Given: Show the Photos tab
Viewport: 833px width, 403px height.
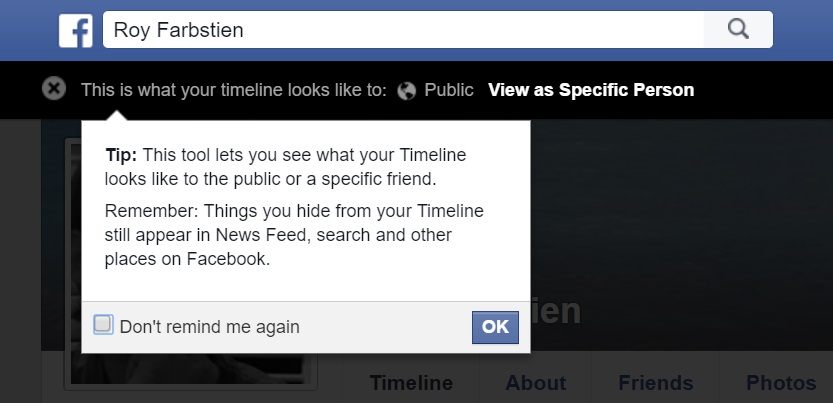Looking at the screenshot, I should pyautogui.click(x=781, y=383).
